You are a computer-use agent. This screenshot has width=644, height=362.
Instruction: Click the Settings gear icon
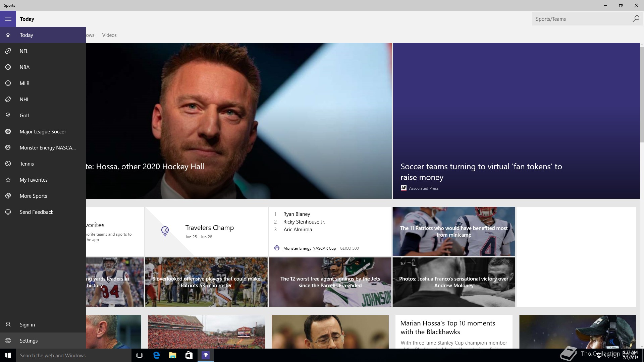tap(8, 341)
